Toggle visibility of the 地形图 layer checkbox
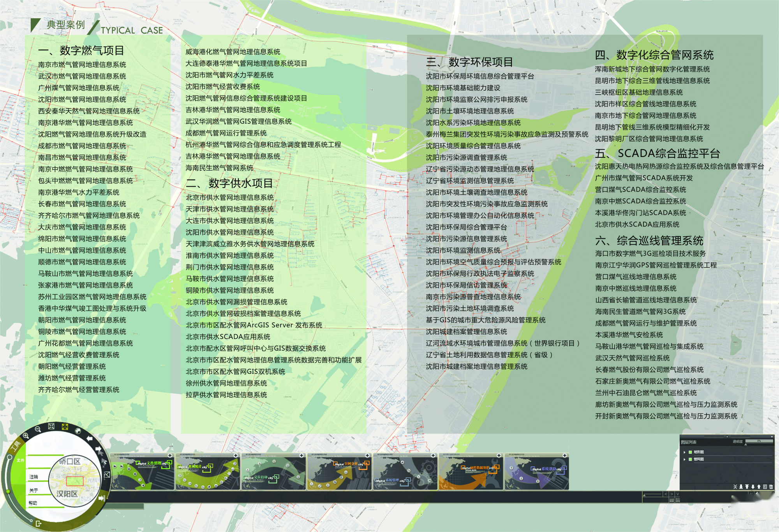Image resolution: width=779 pixels, height=532 pixels. pyautogui.click(x=690, y=452)
